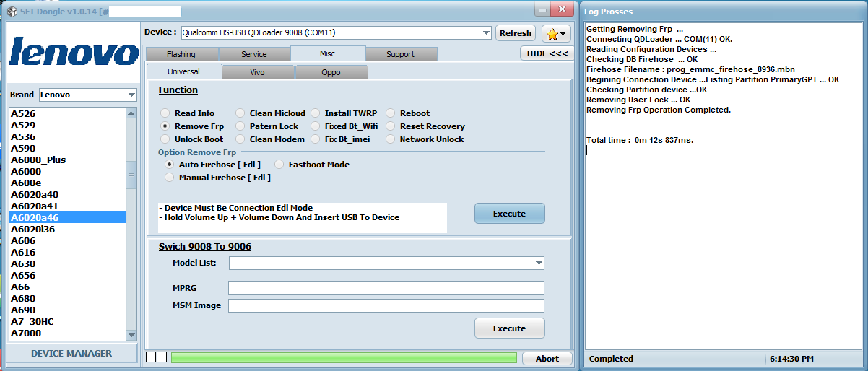Open the Oppo sub-tab
Screen dimensions: 868x371
coord(331,72)
